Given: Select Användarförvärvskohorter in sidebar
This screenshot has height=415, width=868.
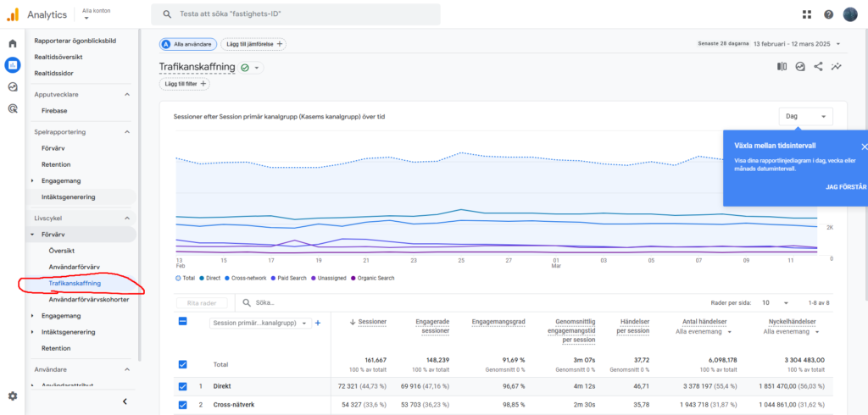Looking at the screenshot, I should pyautogui.click(x=89, y=299).
